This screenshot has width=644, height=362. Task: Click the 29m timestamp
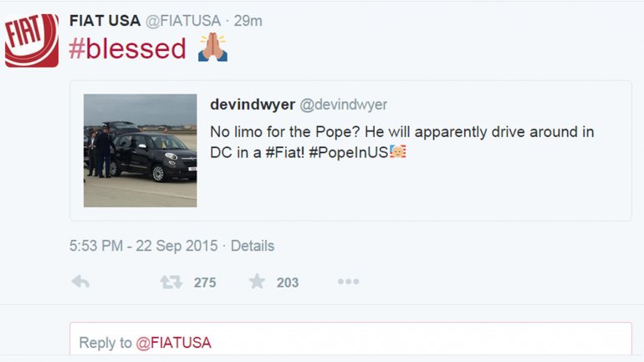point(248,21)
